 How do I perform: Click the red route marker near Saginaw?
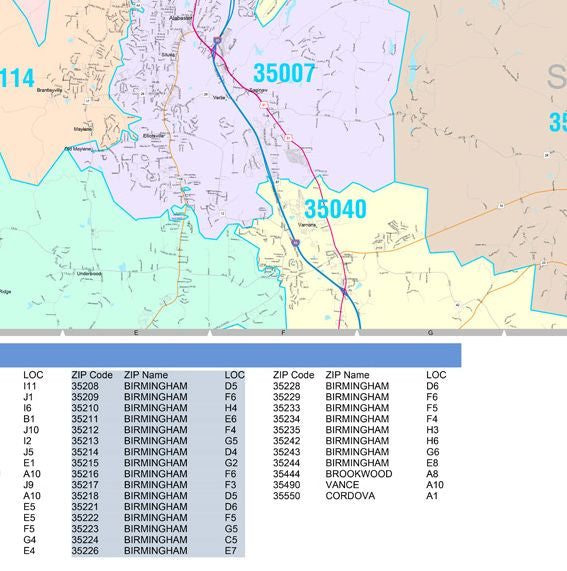(x=264, y=105)
